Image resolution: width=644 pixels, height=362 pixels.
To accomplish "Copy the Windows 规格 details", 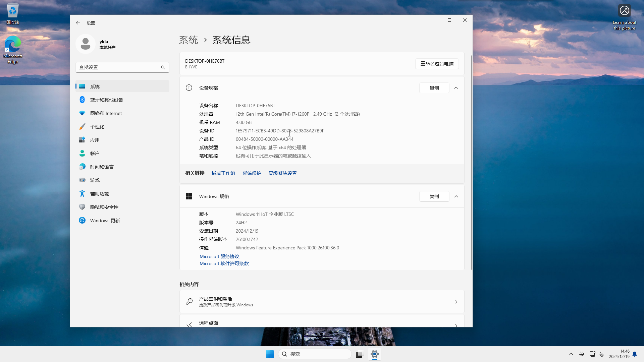I will click(434, 196).
